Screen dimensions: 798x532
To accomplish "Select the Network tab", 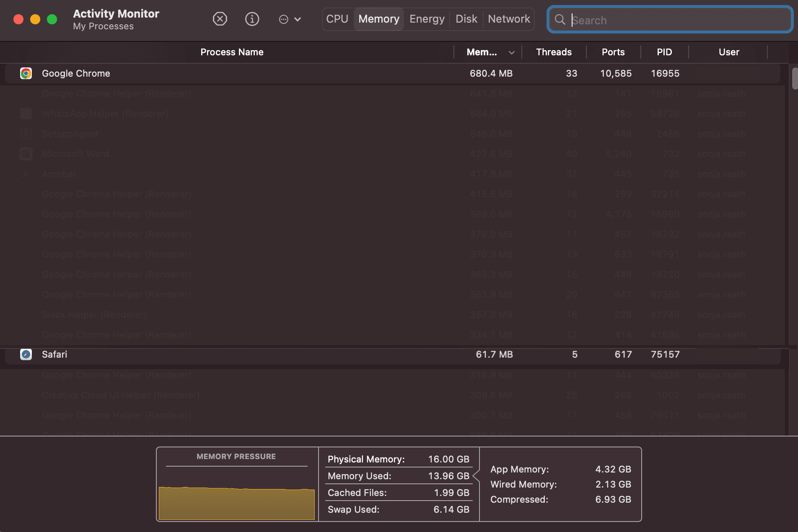I will coord(509,19).
